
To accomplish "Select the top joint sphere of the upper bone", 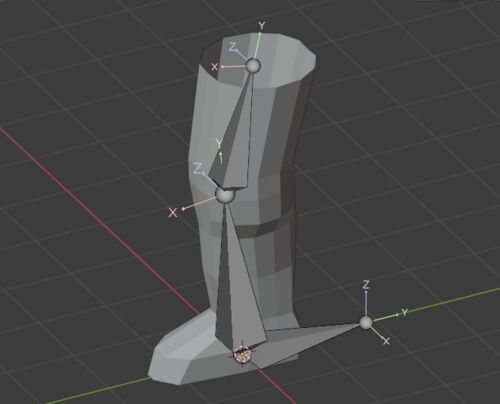I will click(x=253, y=65).
